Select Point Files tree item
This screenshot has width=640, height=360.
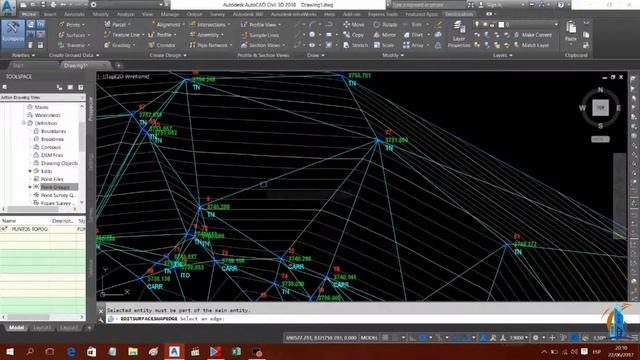click(52, 179)
